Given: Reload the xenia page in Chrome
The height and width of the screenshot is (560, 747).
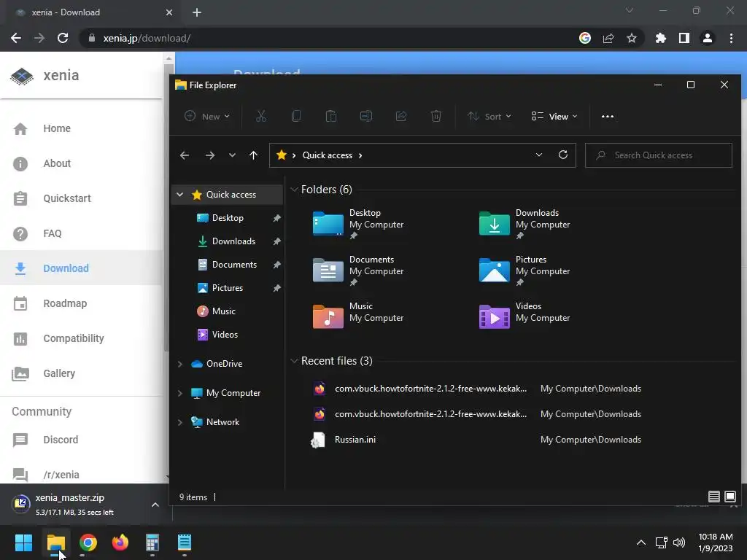Looking at the screenshot, I should [63, 38].
